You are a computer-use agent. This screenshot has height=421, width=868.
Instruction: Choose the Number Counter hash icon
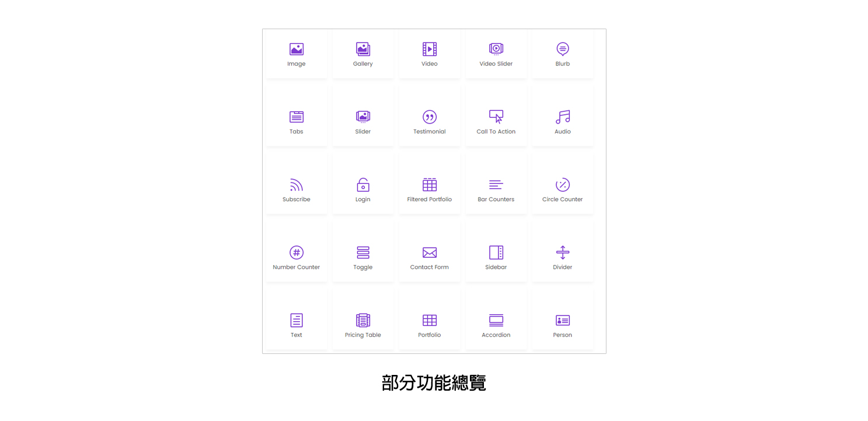pos(297,252)
